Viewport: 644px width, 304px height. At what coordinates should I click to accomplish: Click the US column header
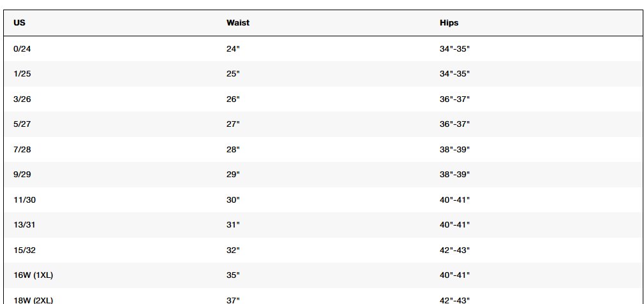(x=19, y=23)
